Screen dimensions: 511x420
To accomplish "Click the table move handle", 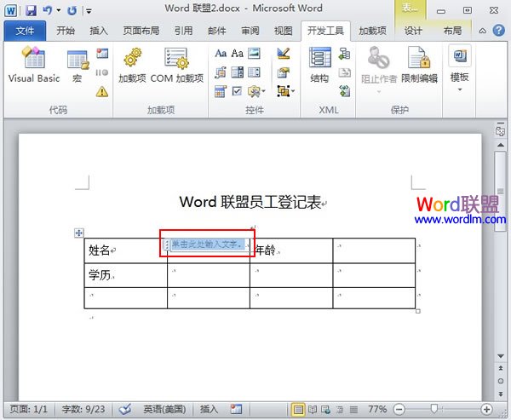I will [79, 233].
